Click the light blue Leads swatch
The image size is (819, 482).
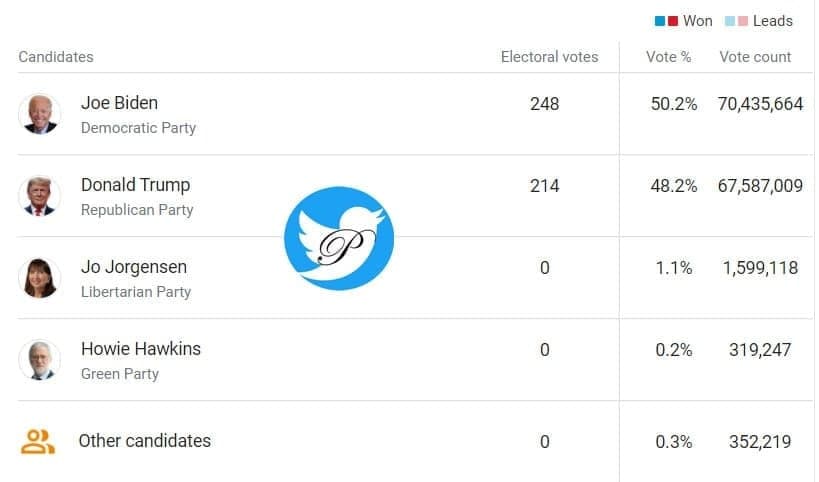tap(730, 21)
